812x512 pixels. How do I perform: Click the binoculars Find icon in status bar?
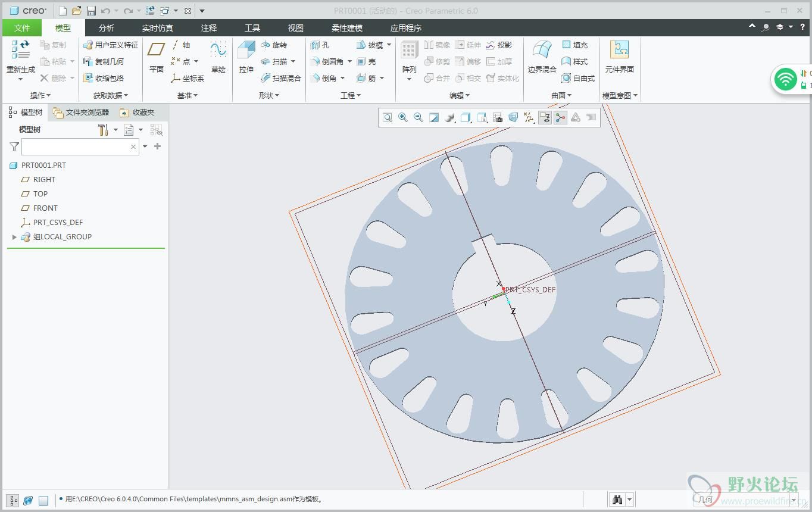617,499
